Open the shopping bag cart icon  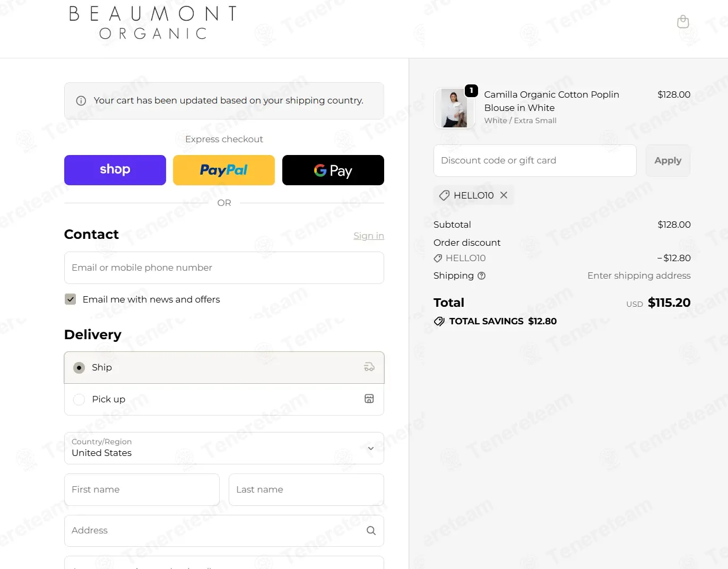pyautogui.click(x=683, y=22)
